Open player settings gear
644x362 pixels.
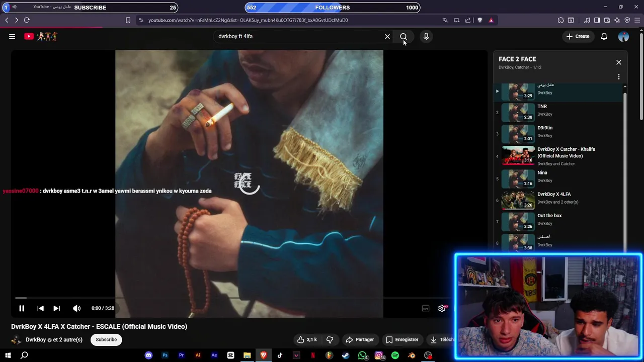point(442,308)
